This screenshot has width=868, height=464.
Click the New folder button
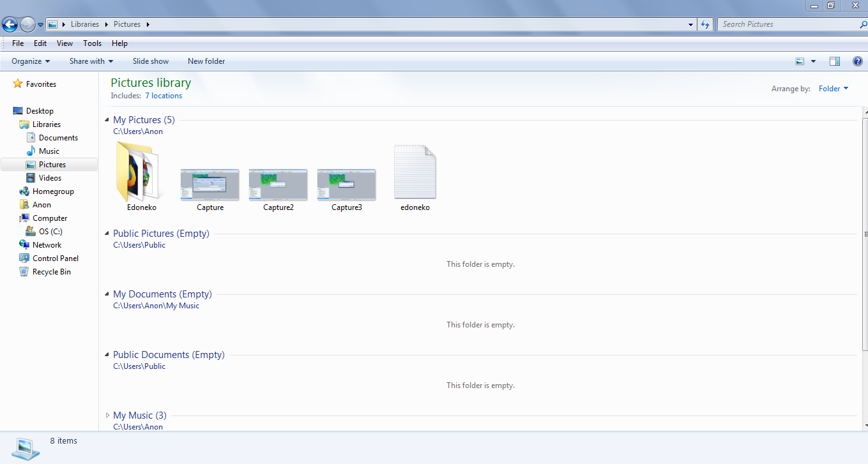206,61
